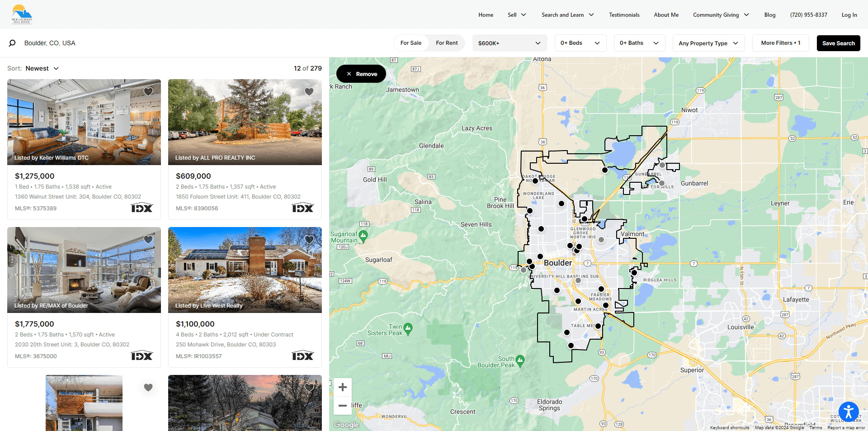Open the 1360 Walnut Street listing photo
The width and height of the screenshot is (868, 431).
pos(84,122)
